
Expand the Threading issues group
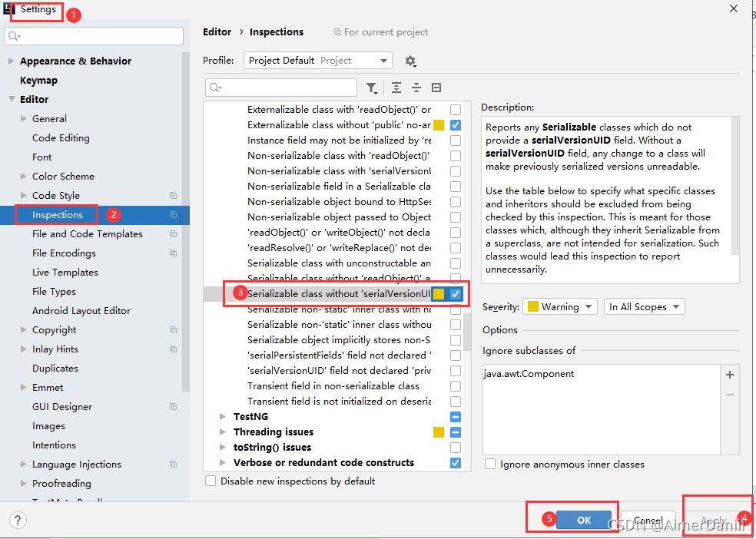pyautogui.click(x=222, y=432)
